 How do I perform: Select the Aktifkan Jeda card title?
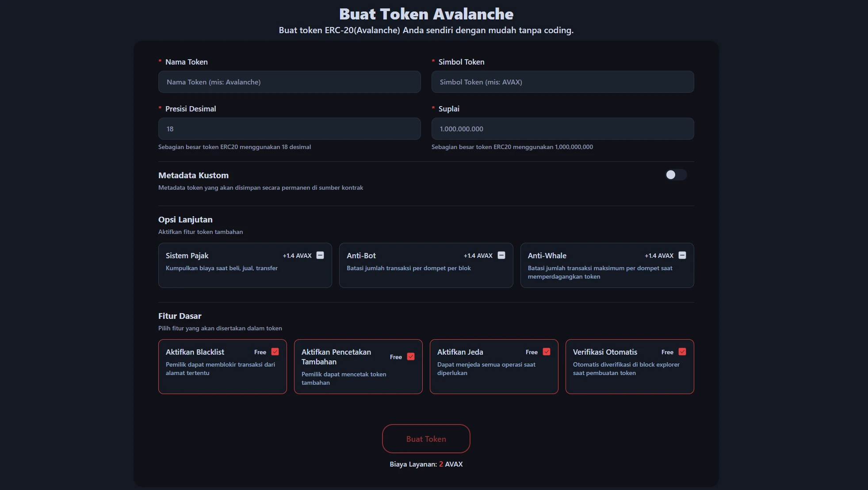coord(460,352)
